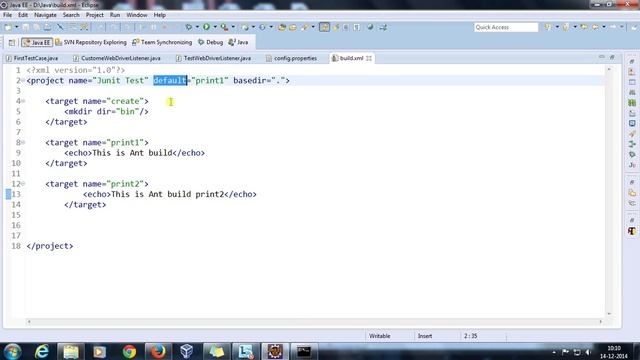The width and height of the screenshot is (640, 360).
Task: Collapse the print1 target fold on line 8
Action: tap(23, 142)
